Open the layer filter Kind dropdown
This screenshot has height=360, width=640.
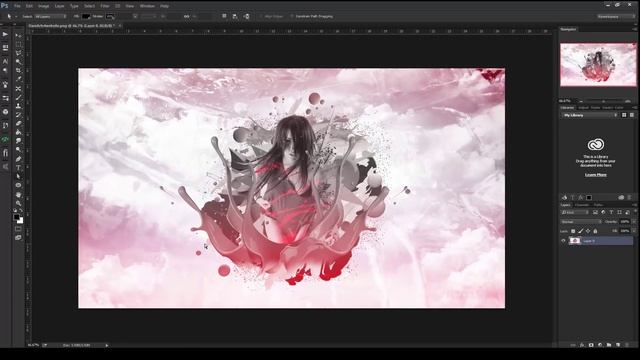click(575, 212)
